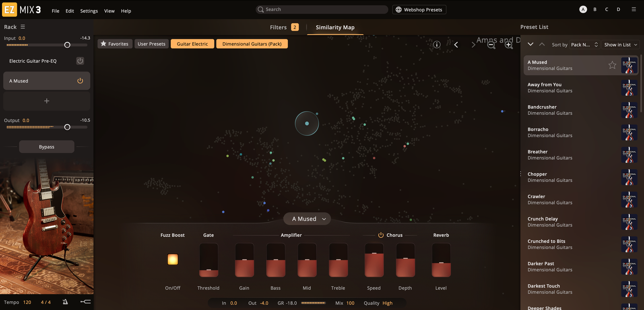Screen dimensions: 644x310
Task: Toggle the Fuzz Boost On/Off button
Action: coord(173,260)
